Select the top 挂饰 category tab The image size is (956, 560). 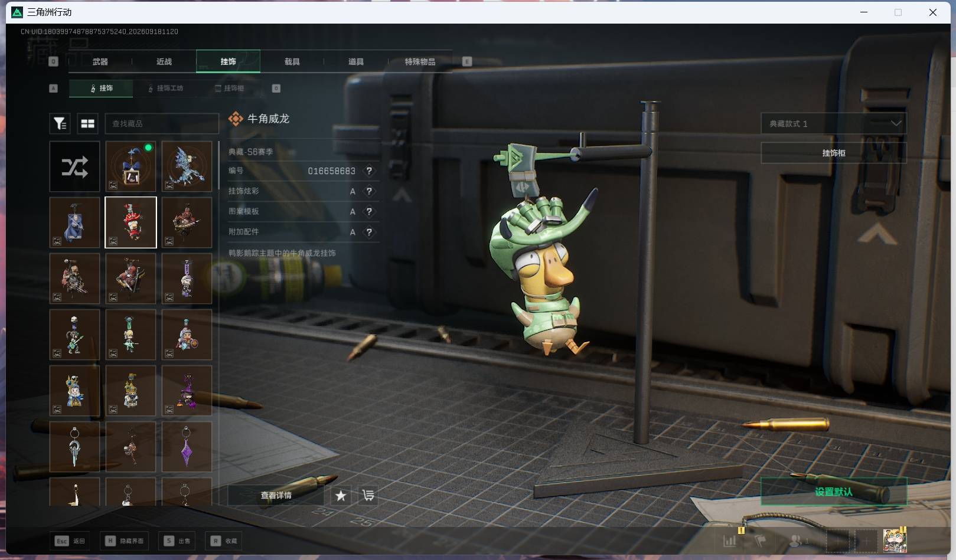228,61
